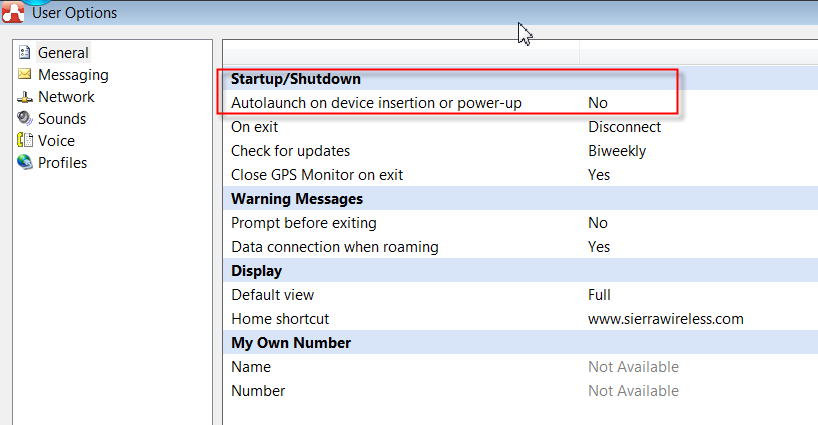The height and width of the screenshot is (425, 818).
Task: Select the Startup/Shutdown section header
Action: pos(296,79)
